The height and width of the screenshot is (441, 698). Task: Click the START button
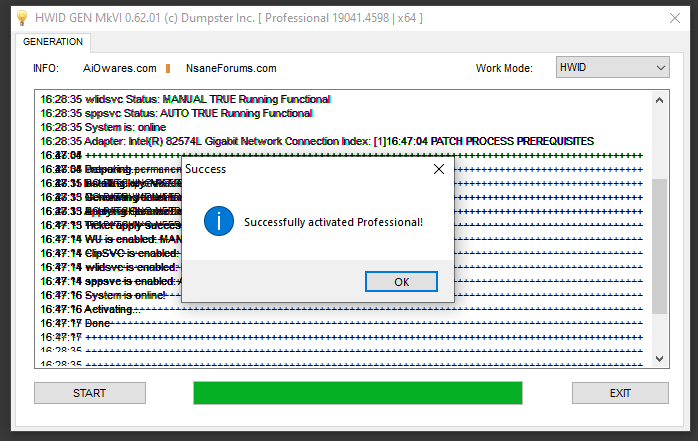89,393
